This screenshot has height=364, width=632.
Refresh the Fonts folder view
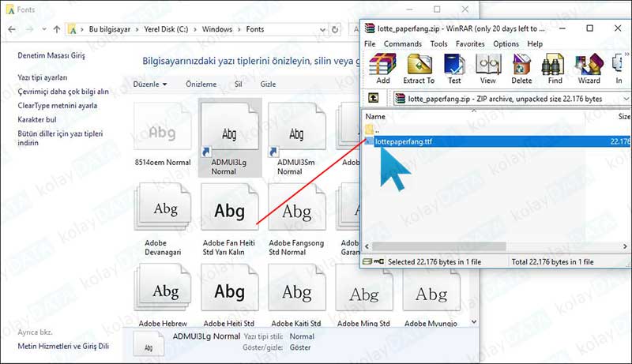pos(335,29)
